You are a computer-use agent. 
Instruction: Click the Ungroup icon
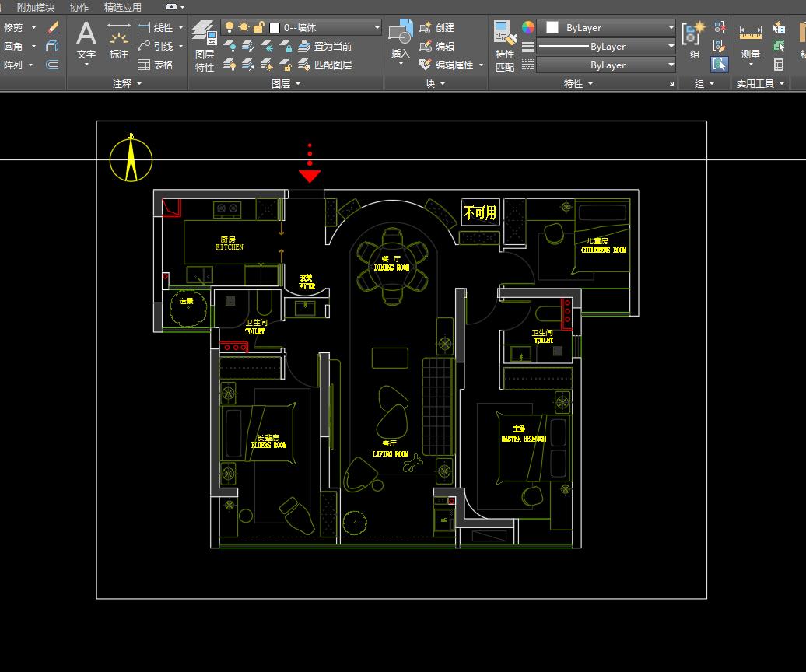(x=720, y=28)
